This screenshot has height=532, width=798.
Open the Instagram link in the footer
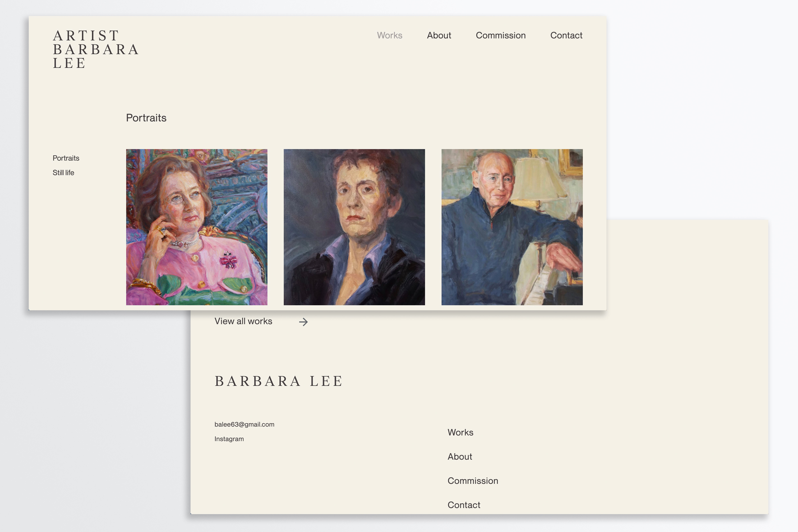229,439
